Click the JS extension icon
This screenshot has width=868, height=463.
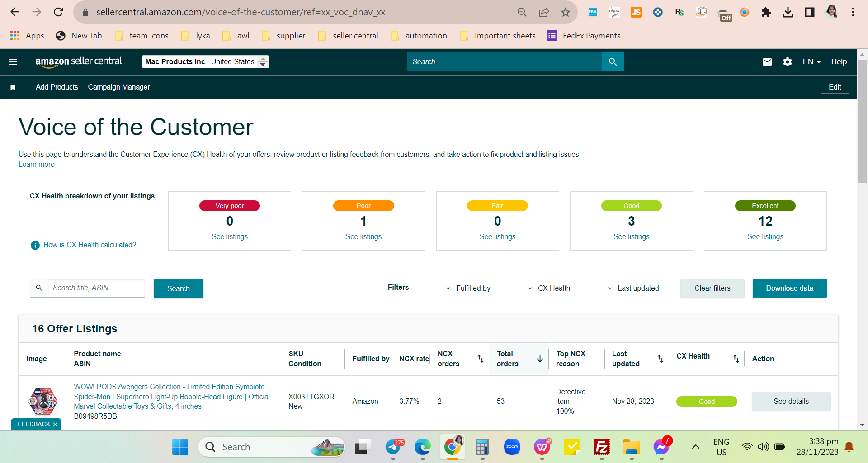tap(636, 12)
